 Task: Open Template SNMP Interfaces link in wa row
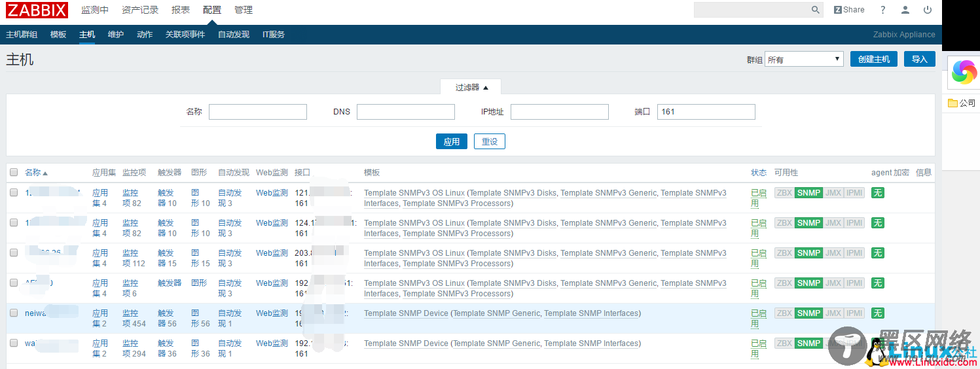point(591,343)
